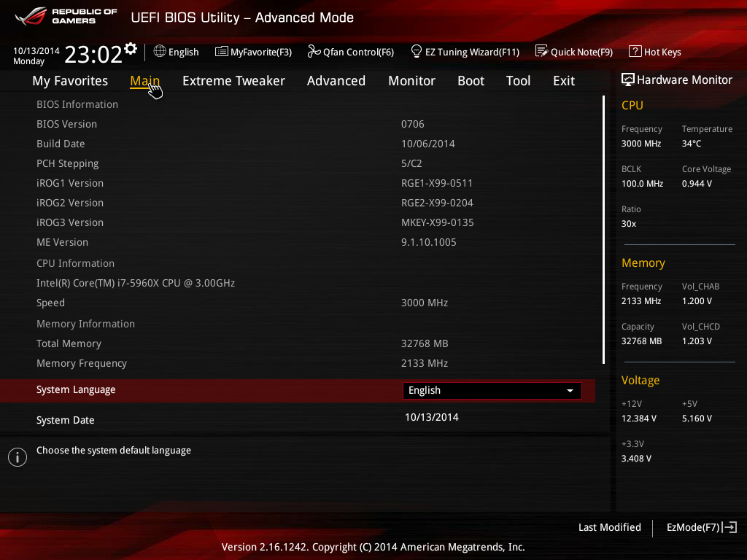Click the BIOS Version value 0706
This screenshot has width=747, height=560.
[x=413, y=124]
